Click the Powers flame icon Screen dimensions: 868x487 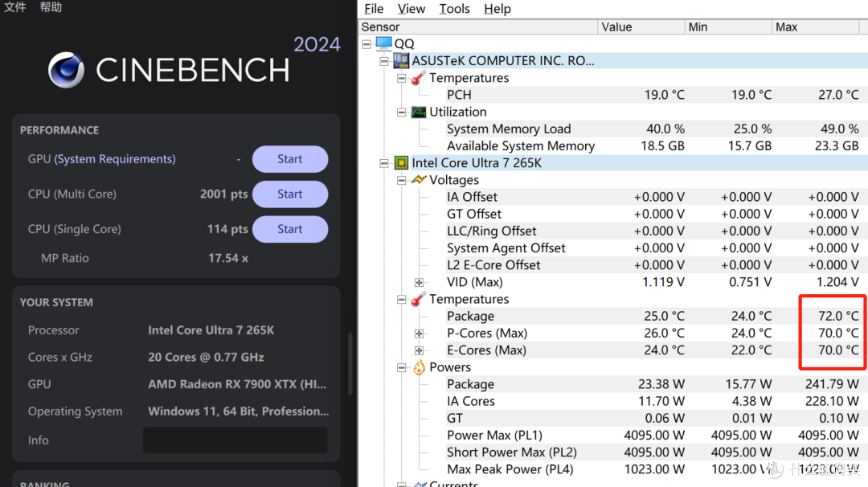pos(419,367)
